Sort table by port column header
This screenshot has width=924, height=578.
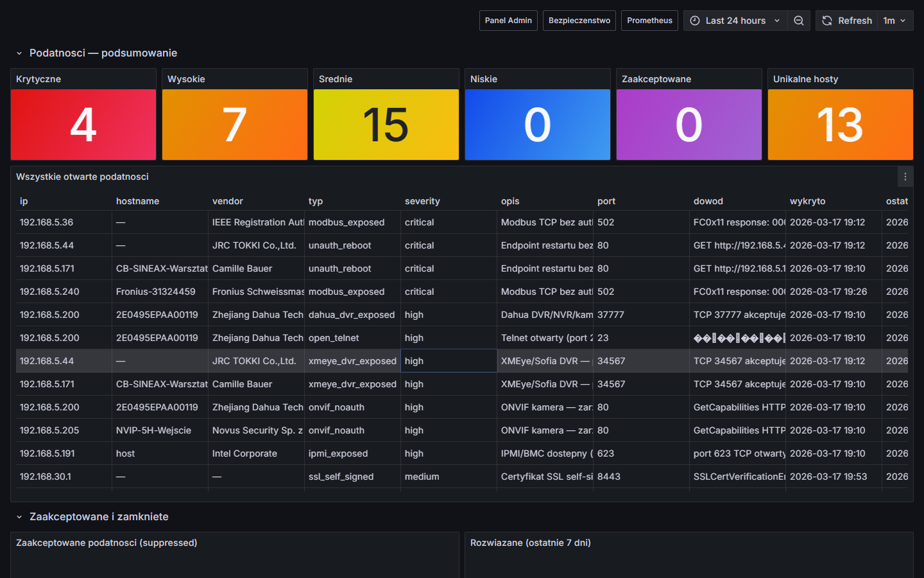click(606, 201)
